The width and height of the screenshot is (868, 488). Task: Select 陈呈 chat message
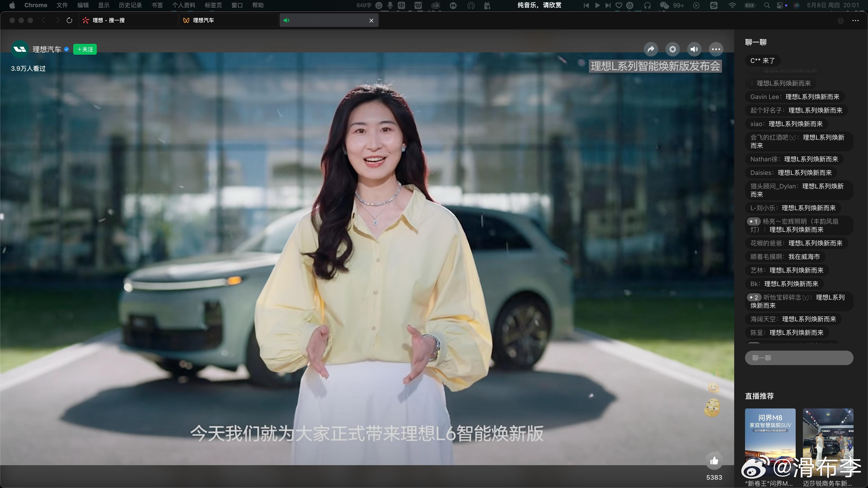tap(787, 332)
